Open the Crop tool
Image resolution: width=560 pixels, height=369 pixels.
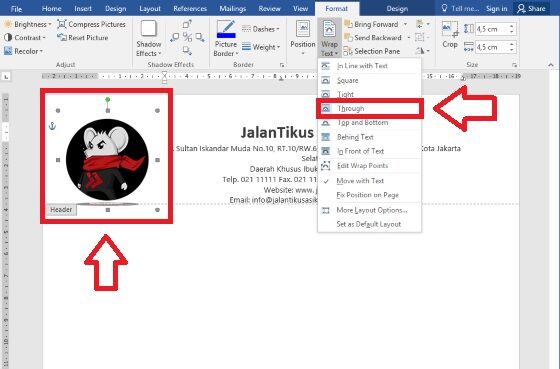pos(450,35)
